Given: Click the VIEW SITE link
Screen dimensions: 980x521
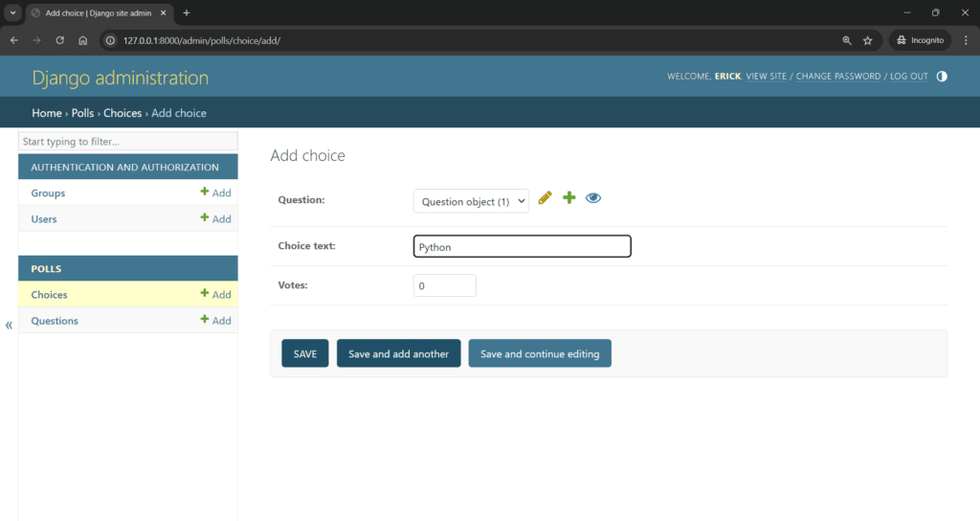Looking at the screenshot, I should tap(767, 77).
